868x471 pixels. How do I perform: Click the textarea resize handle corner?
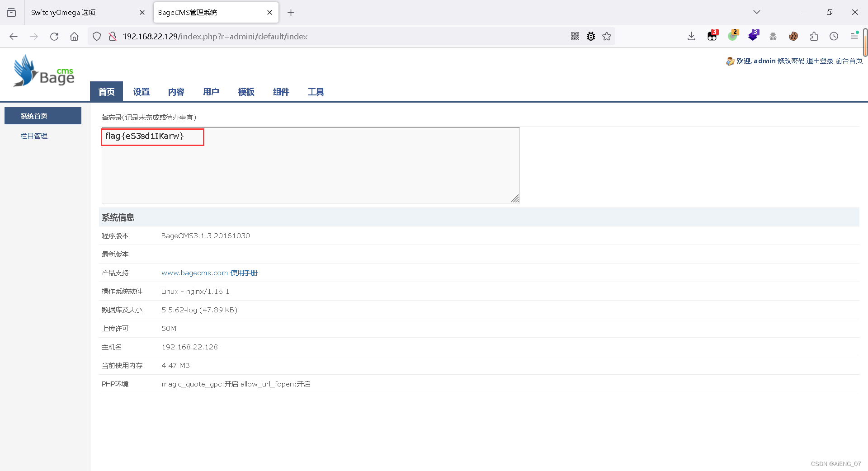point(515,198)
